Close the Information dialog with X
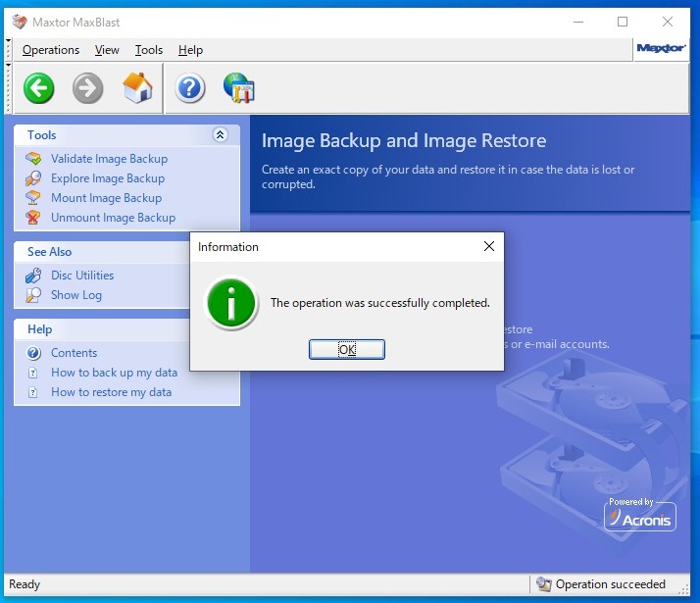Image resolution: width=700 pixels, height=603 pixels. pyautogui.click(x=489, y=246)
